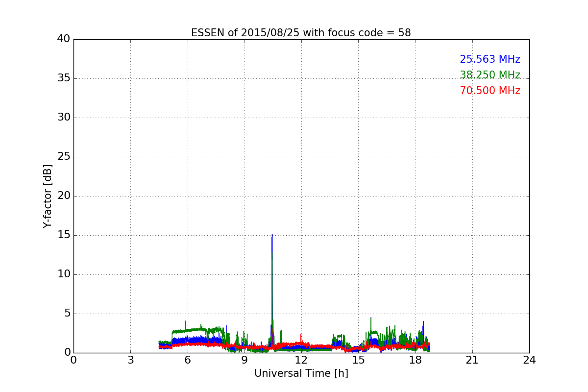
Task: Select the green '38.250 MHz' legend label
Action: tap(490, 75)
